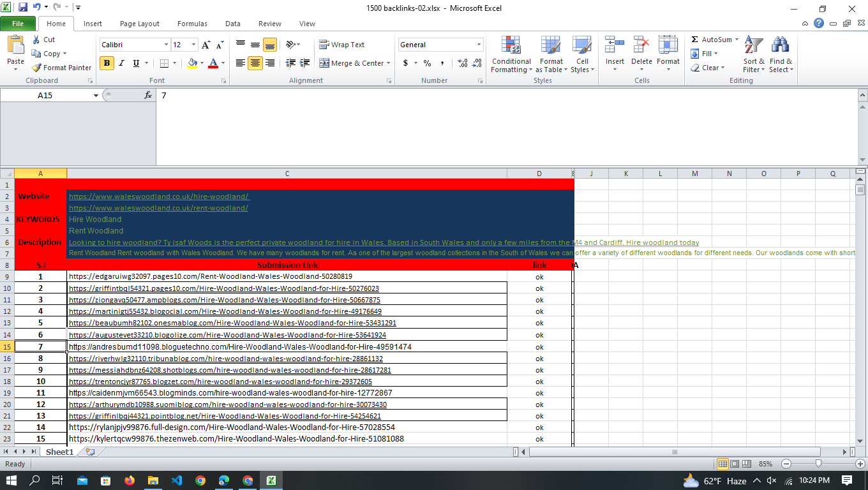Switch to the Page Layout tab
868x490 pixels.
[139, 24]
